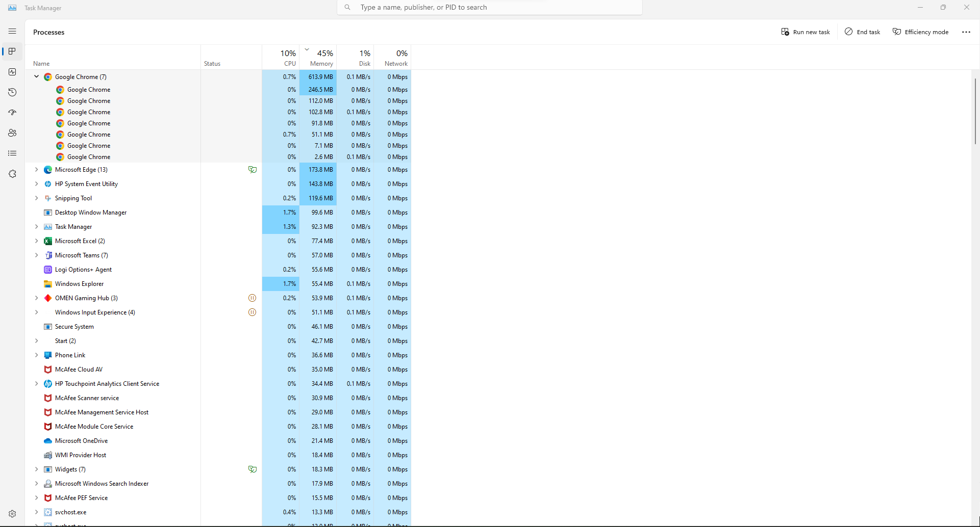Expand the Task Manager process row
The width and height of the screenshot is (980, 527).
coord(36,227)
